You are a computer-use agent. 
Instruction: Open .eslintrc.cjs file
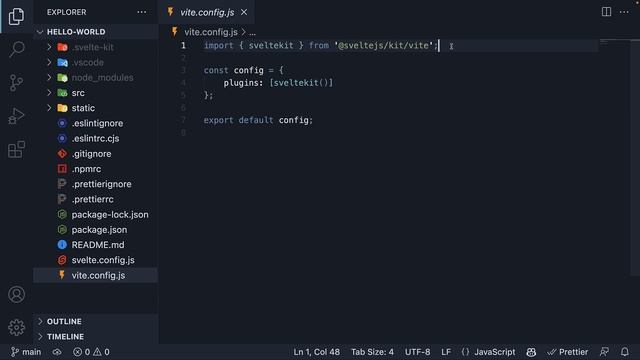[x=96, y=138]
